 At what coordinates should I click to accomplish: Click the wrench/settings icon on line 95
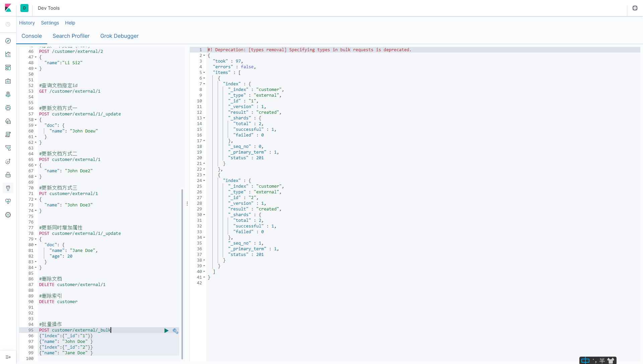[175, 331]
